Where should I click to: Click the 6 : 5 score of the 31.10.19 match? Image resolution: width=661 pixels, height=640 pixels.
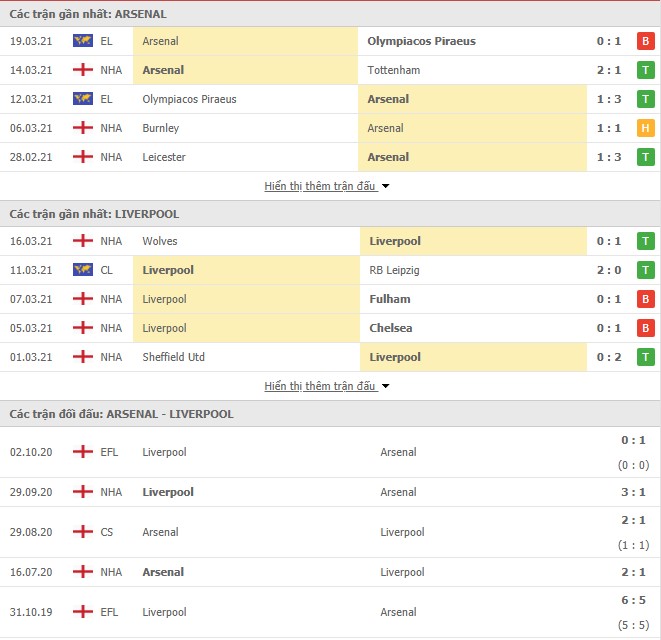tap(633, 600)
